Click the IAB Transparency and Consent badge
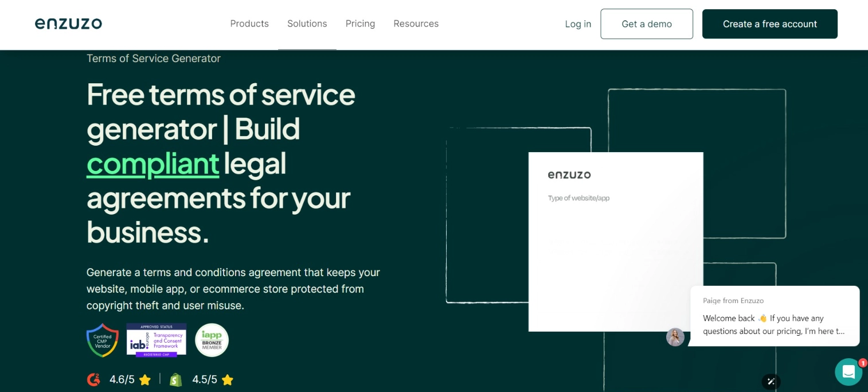This screenshot has height=392, width=868. tap(157, 340)
